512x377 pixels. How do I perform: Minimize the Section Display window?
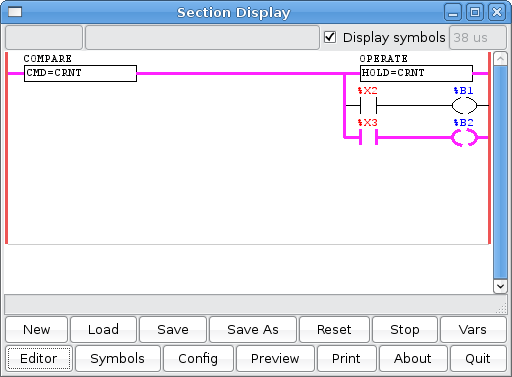click(453, 13)
